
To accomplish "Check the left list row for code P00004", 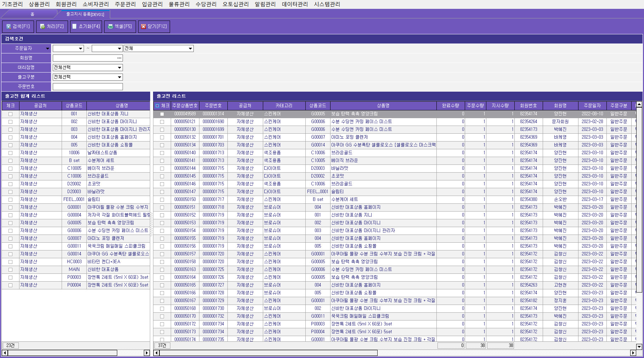I will click(10, 285).
